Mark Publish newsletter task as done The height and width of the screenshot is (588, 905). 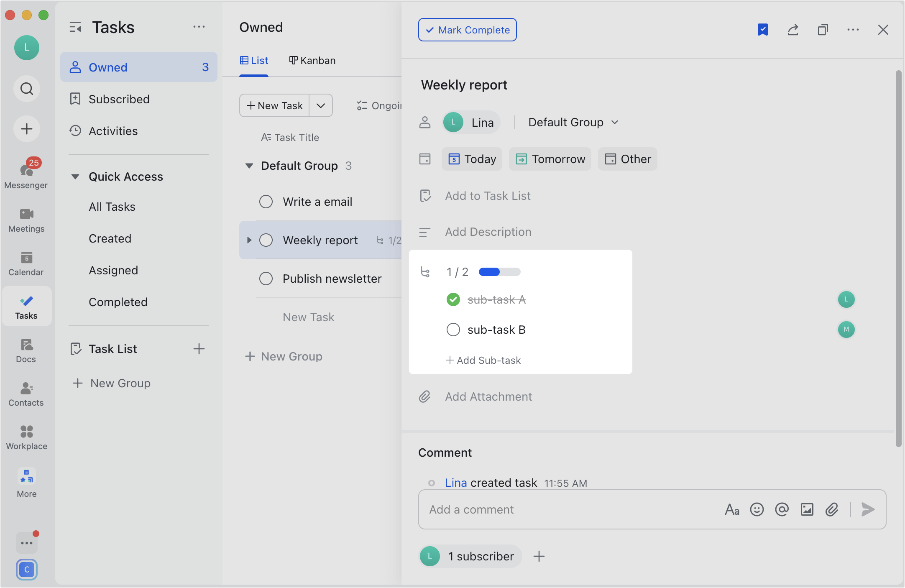(266, 279)
